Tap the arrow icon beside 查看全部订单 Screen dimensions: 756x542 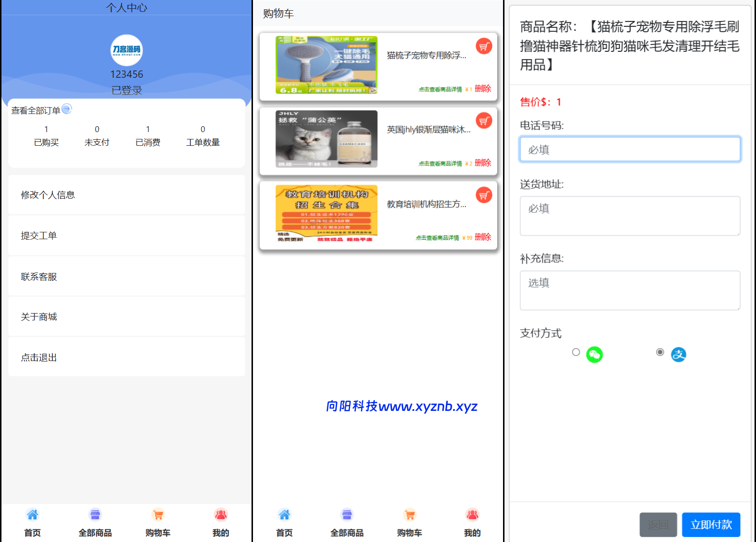67,109
